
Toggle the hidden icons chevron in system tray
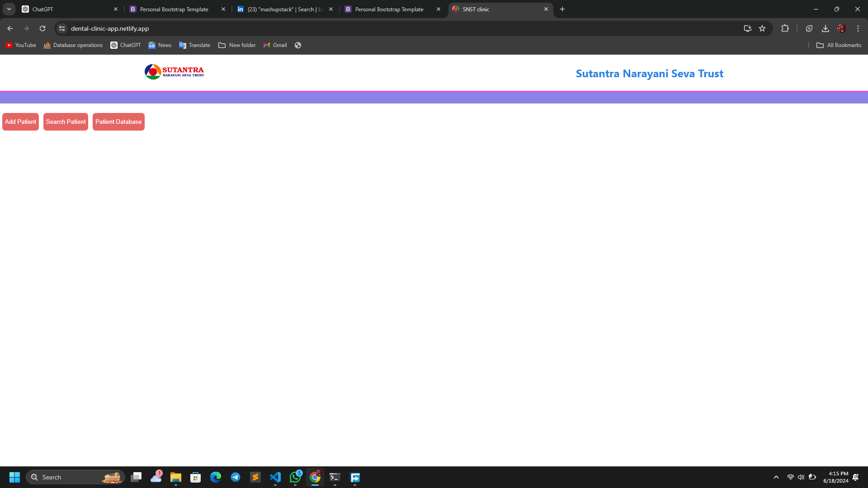tap(776, 477)
